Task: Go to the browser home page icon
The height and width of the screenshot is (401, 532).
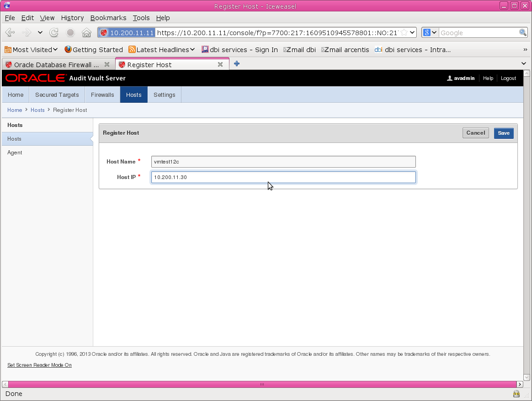Action: pyautogui.click(x=86, y=32)
